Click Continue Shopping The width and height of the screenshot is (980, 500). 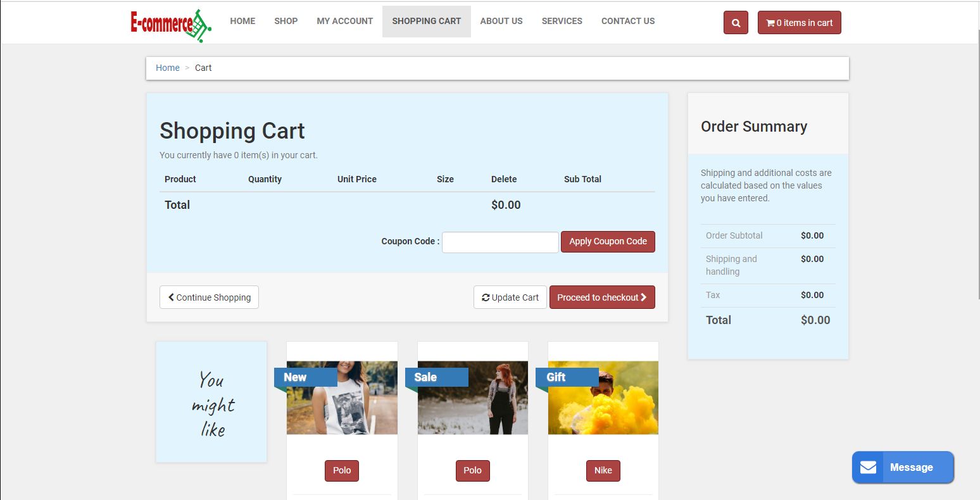[x=209, y=297]
